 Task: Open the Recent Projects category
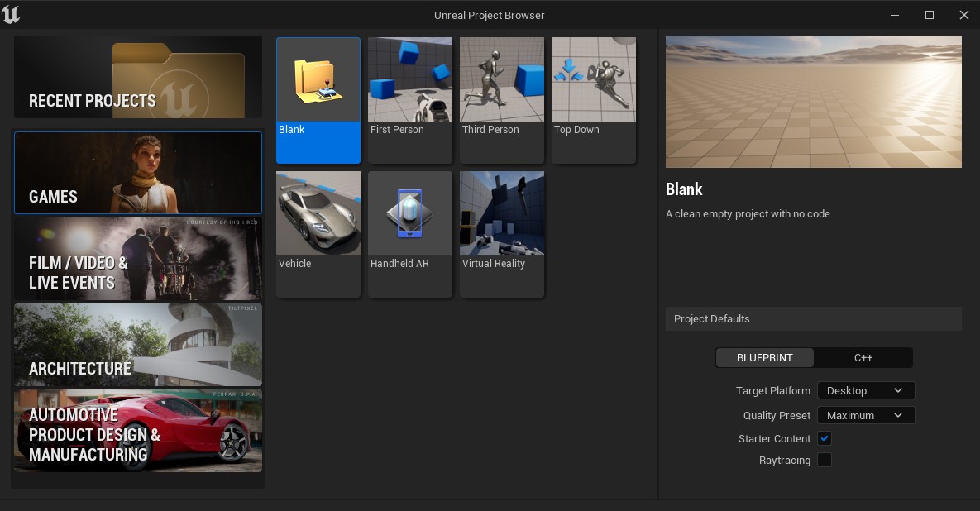point(138,77)
